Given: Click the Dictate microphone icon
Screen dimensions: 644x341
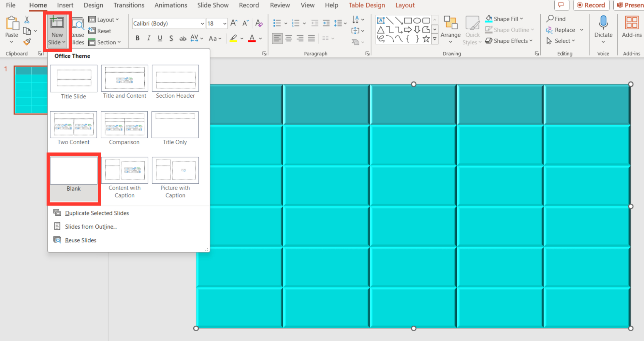Looking at the screenshot, I should 603,22.
